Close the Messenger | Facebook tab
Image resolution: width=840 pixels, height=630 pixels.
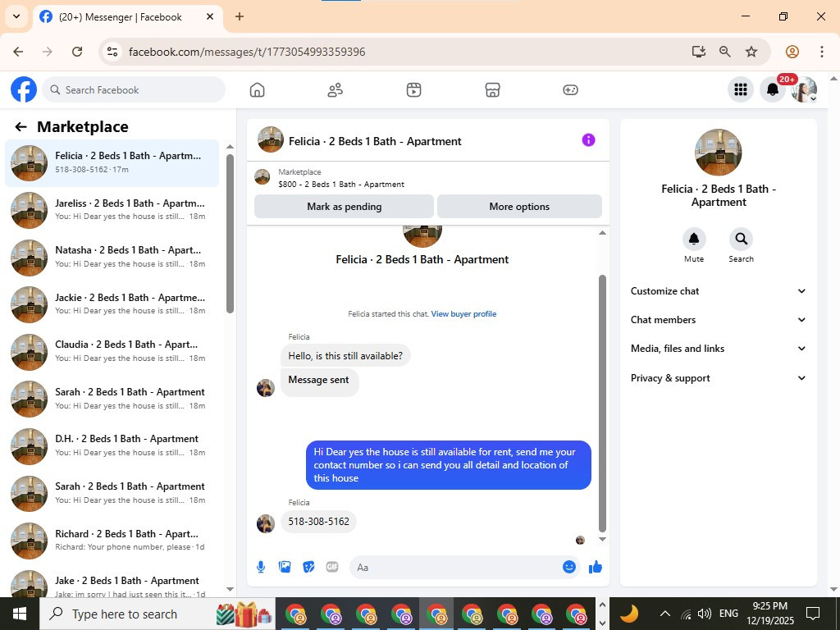coord(210,16)
